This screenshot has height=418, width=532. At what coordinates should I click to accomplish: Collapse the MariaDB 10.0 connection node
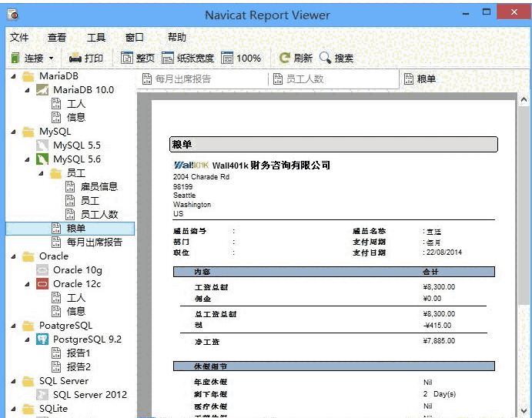click(x=27, y=90)
